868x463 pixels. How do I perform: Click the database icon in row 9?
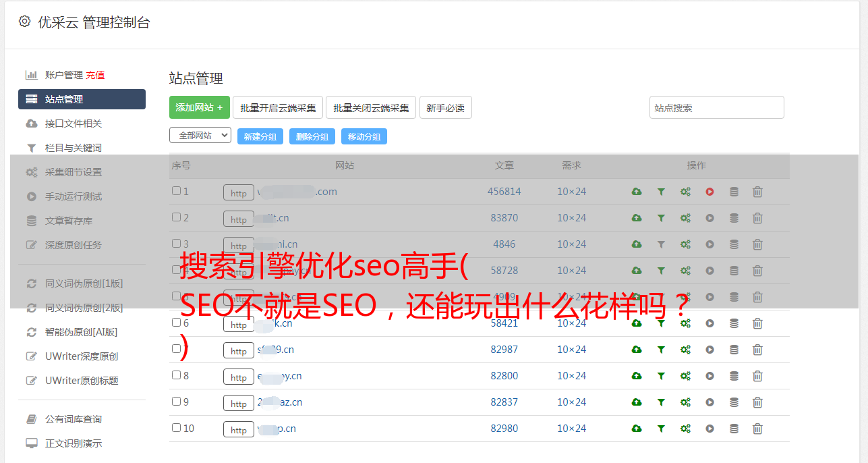click(734, 402)
